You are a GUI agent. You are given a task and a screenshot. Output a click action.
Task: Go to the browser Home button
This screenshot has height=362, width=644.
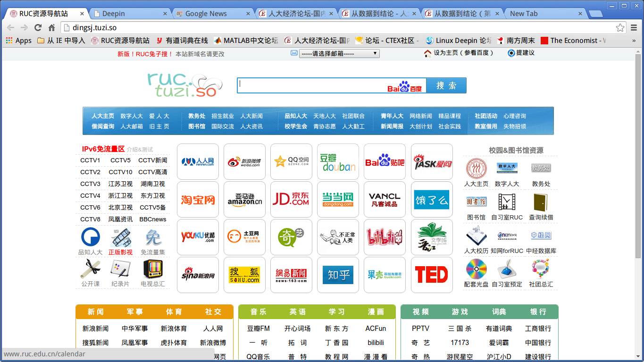click(x=51, y=28)
